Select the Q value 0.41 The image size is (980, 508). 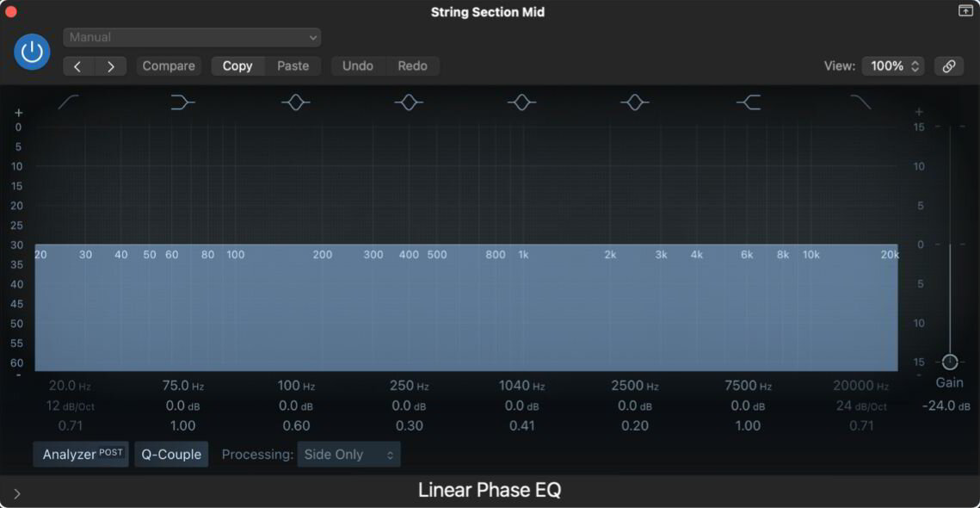522,426
